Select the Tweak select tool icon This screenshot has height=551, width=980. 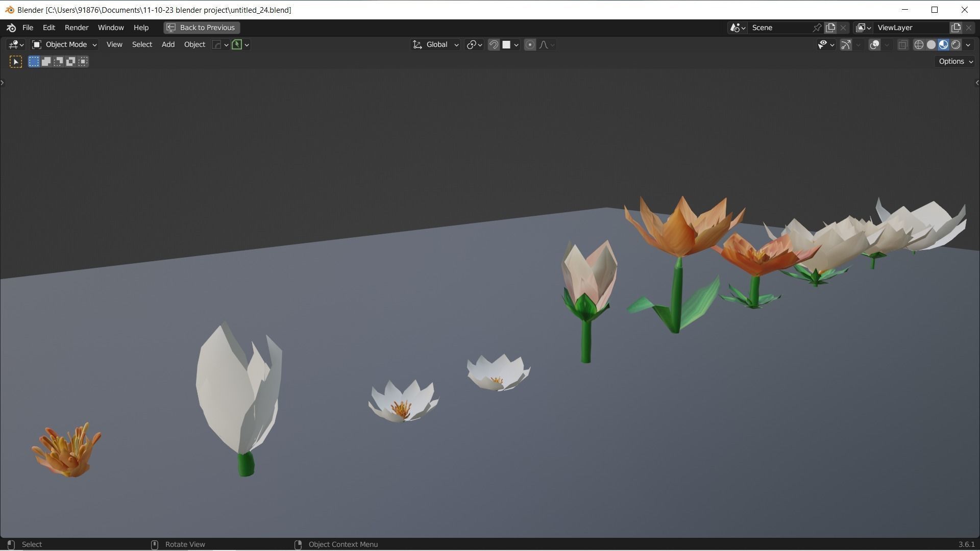(x=16, y=62)
